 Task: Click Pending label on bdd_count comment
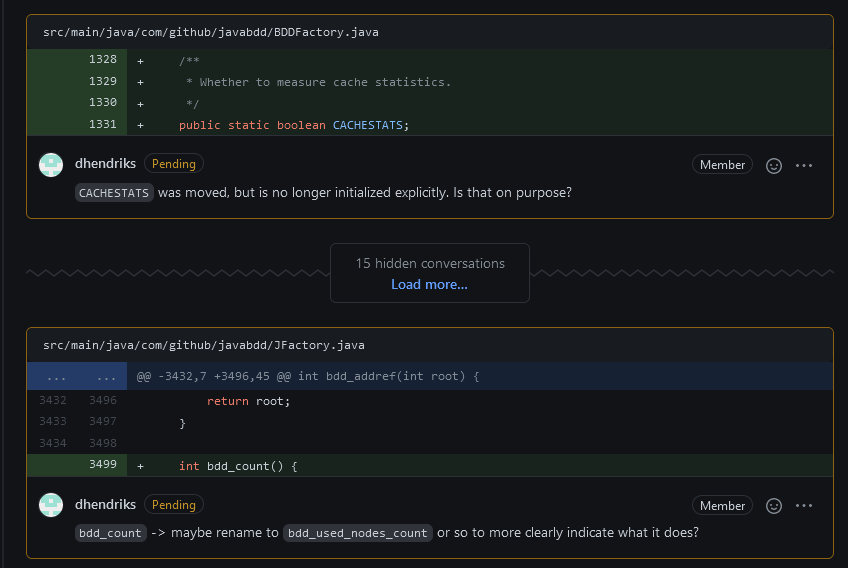174,504
